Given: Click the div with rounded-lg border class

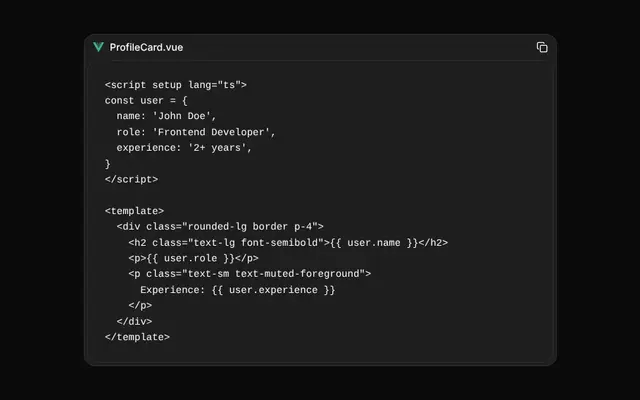Looking at the screenshot, I should point(220,227).
